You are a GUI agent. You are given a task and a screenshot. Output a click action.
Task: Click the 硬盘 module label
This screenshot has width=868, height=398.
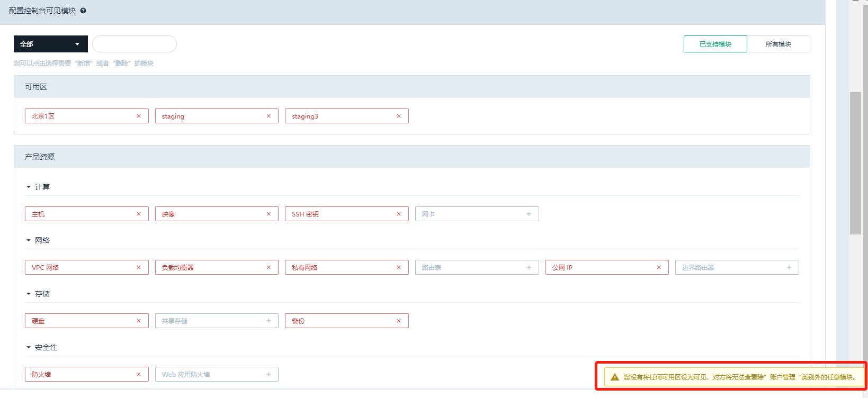click(x=38, y=321)
